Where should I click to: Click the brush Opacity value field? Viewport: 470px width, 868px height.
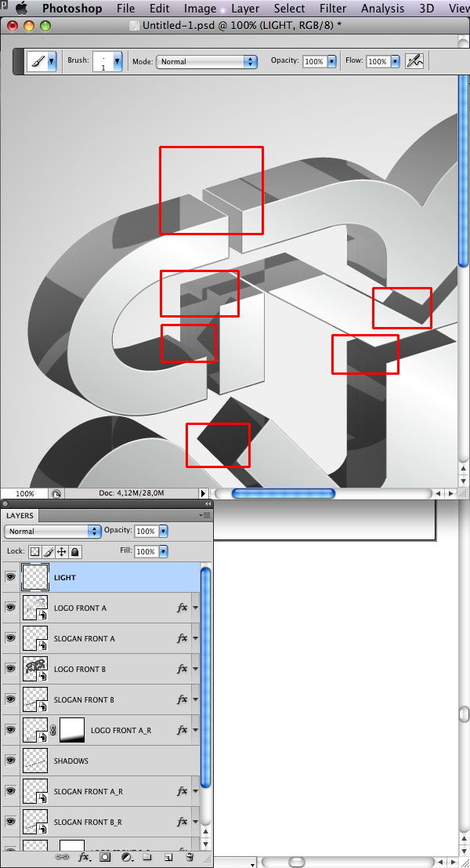pyautogui.click(x=315, y=61)
